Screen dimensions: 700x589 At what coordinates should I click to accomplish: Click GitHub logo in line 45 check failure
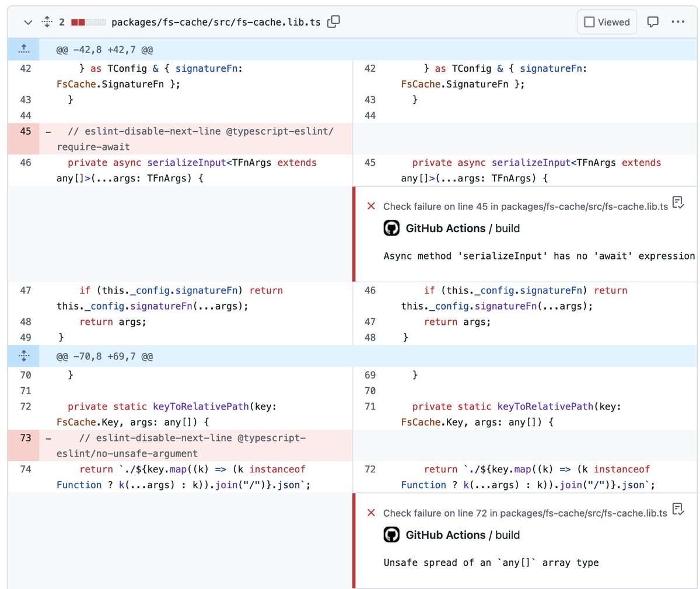pos(391,228)
